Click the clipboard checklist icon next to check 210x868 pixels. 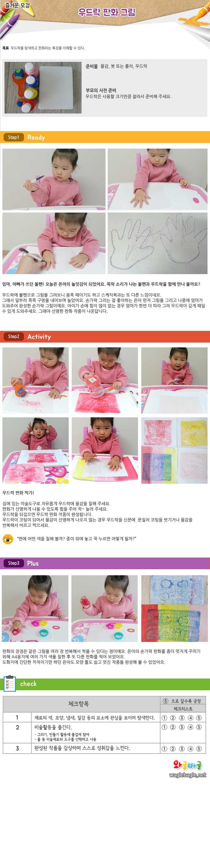tap(9, 683)
